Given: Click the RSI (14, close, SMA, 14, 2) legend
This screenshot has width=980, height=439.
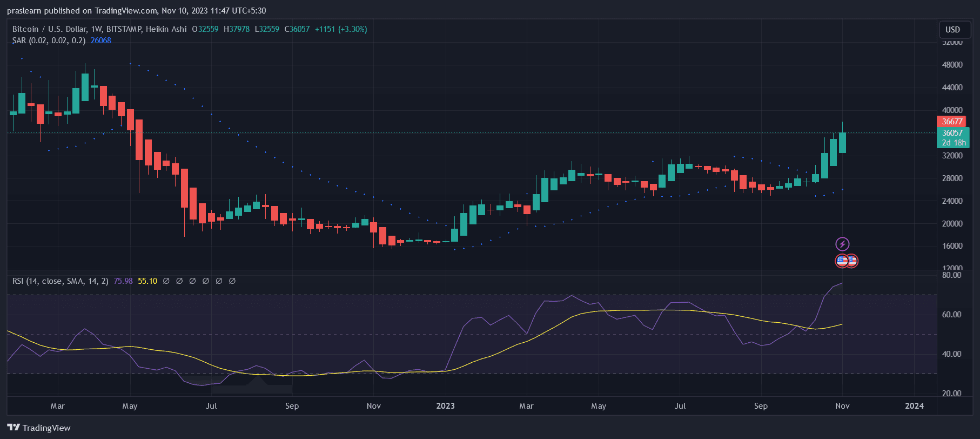Looking at the screenshot, I should click(x=60, y=281).
